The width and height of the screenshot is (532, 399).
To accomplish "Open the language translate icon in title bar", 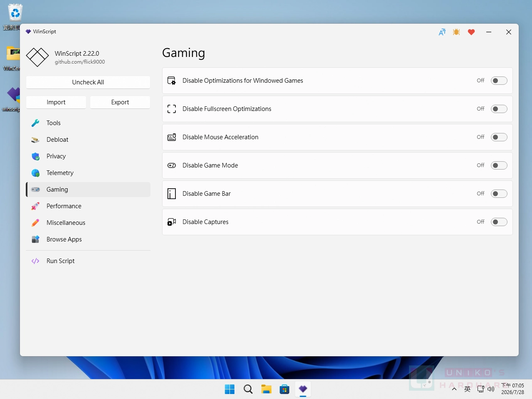I will click(x=442, y=32).
